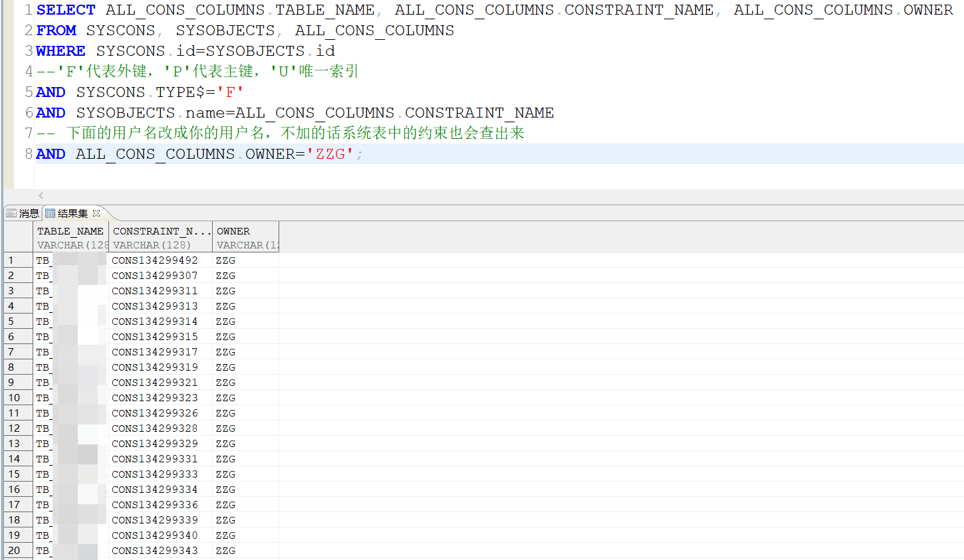
Task: Click line number 6 in the gutter
Action: pos(29,113)
